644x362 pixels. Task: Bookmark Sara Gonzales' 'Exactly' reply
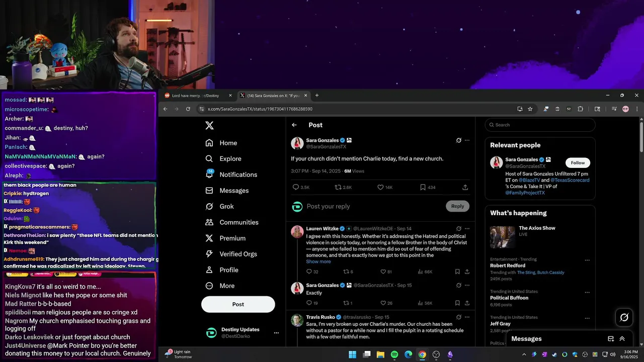(457, 303)
